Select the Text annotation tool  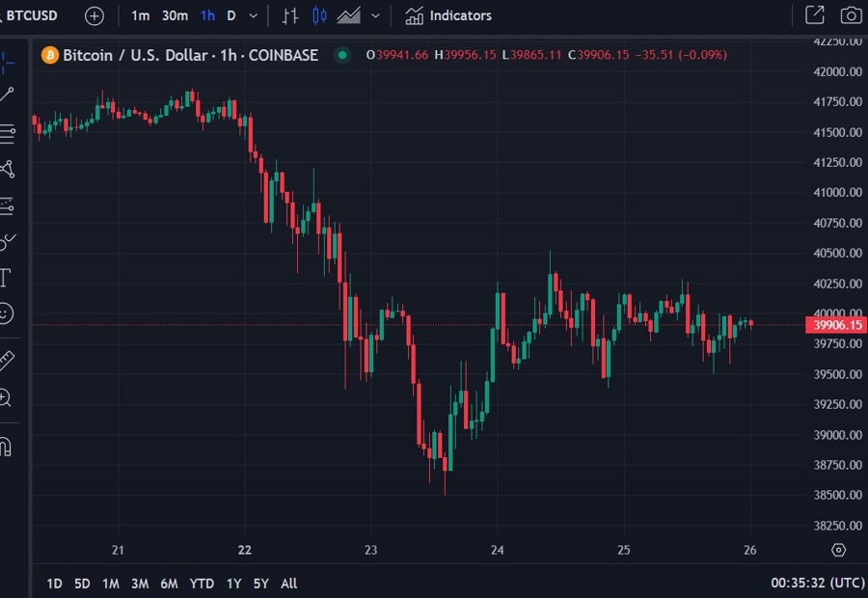(x=6, y=278)
